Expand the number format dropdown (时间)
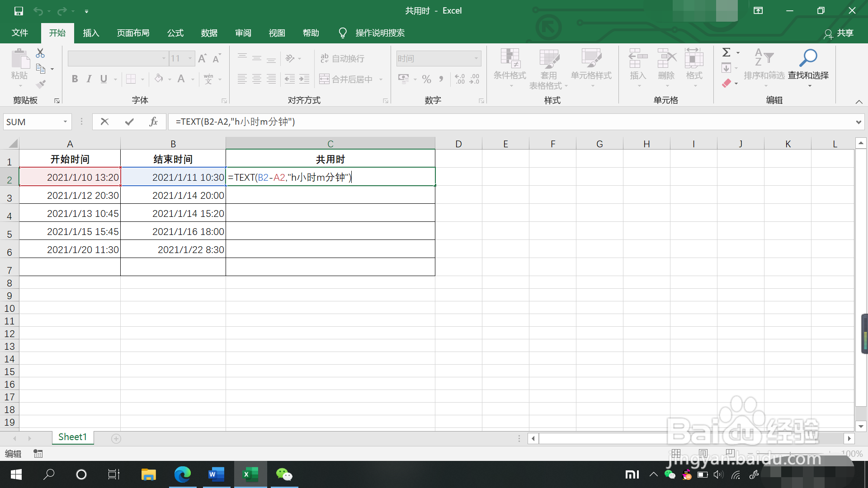This screenshot has height=488, width=868. tap(476, 58)
